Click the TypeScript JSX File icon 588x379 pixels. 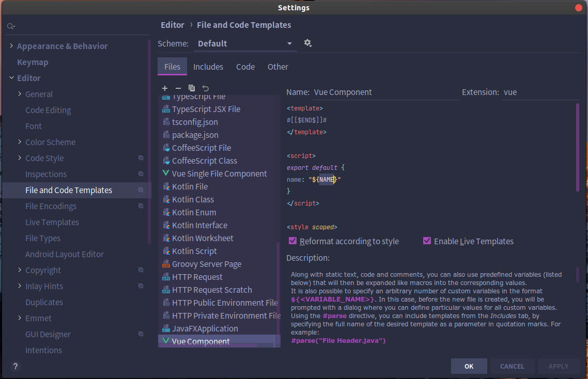tap(166, 109)
